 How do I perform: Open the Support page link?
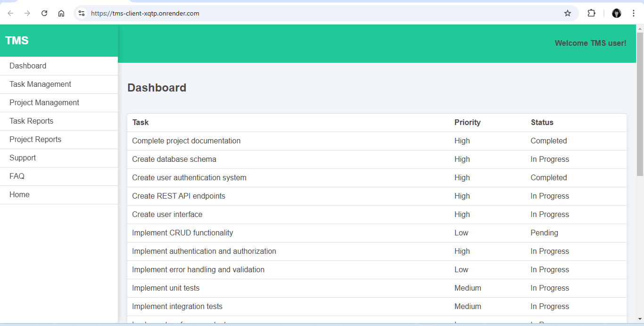tap(23, 158)
